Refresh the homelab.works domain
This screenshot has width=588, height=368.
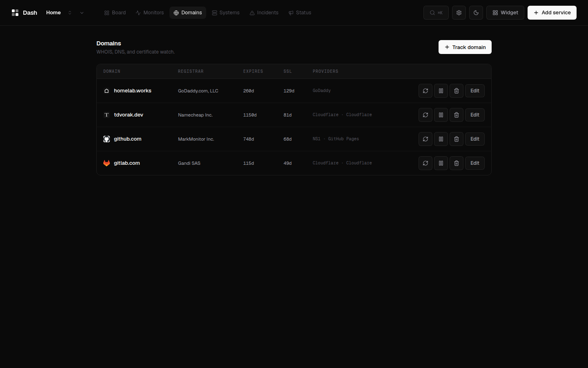pyautogui.click(x=425, y=91)
